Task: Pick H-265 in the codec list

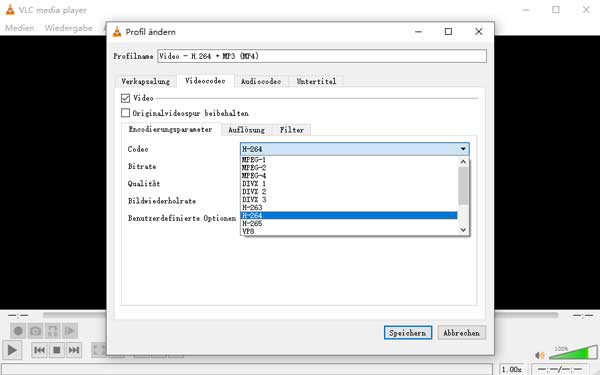Action: [349, 223]
